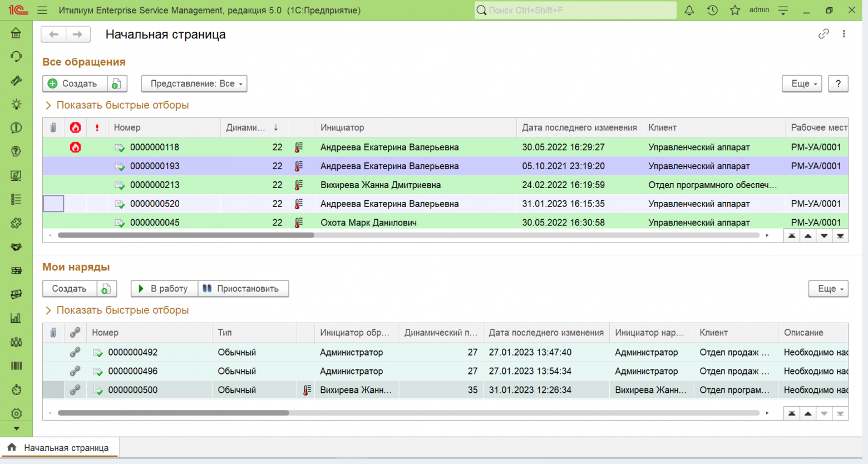Click the В работу button
868x464 pixels.
164,289
